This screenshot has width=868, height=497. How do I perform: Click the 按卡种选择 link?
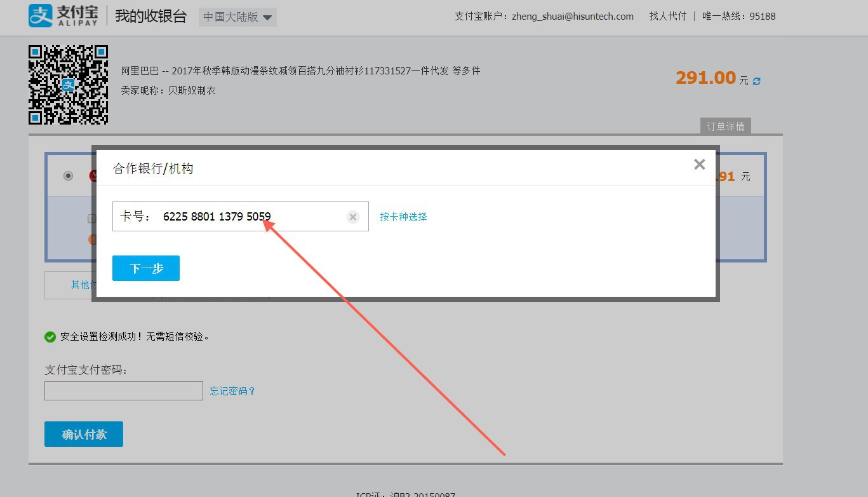(x=403, y=217)
